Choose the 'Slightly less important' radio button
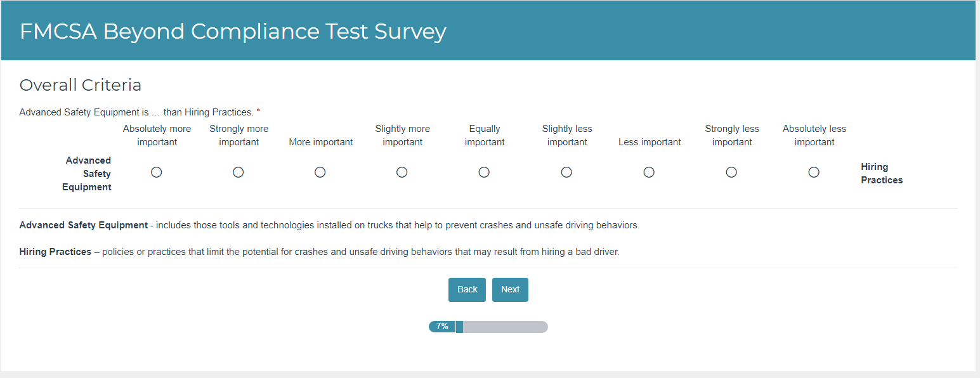Image resolution: width=980 pixels, height=378 pixels. click(x=566, y=173)
